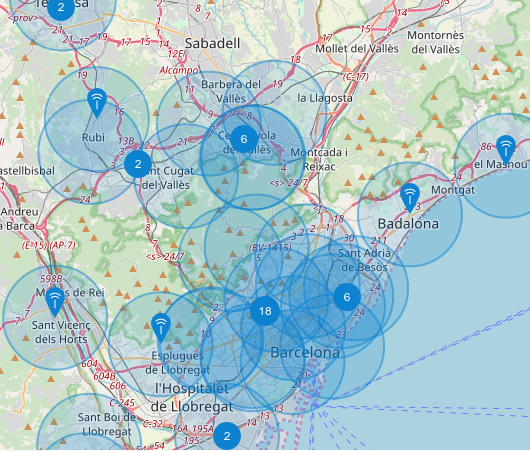The height and width of the screenshot is (451, 530).
Task: Select the gateway pin above Esplugues de Llobregat
Action: click(161, 328)
